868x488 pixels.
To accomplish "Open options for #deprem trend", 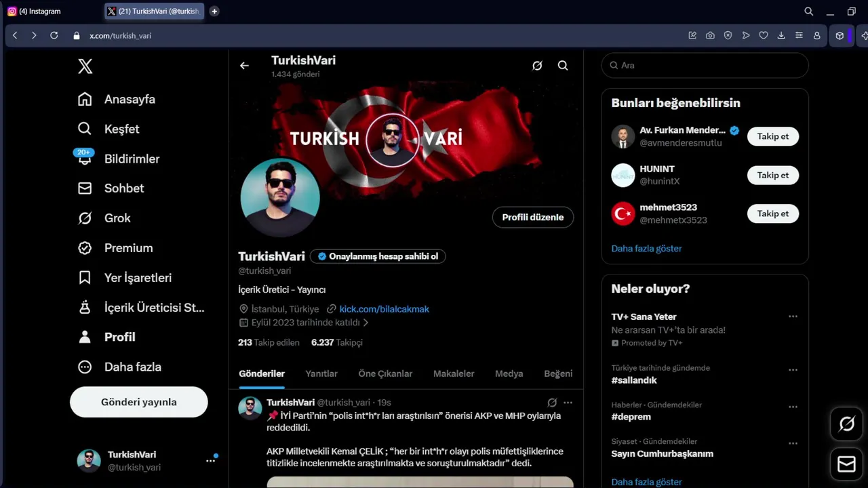I will click(x=793, y=407).
